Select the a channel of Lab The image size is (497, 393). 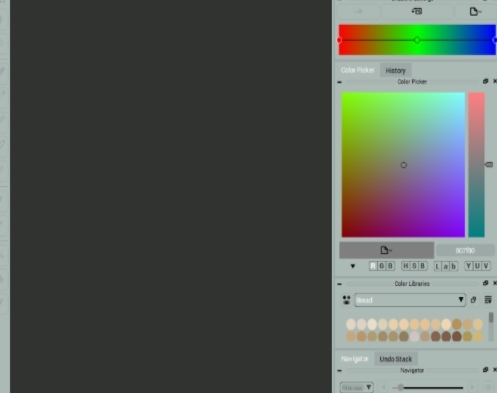pos(446,266)
